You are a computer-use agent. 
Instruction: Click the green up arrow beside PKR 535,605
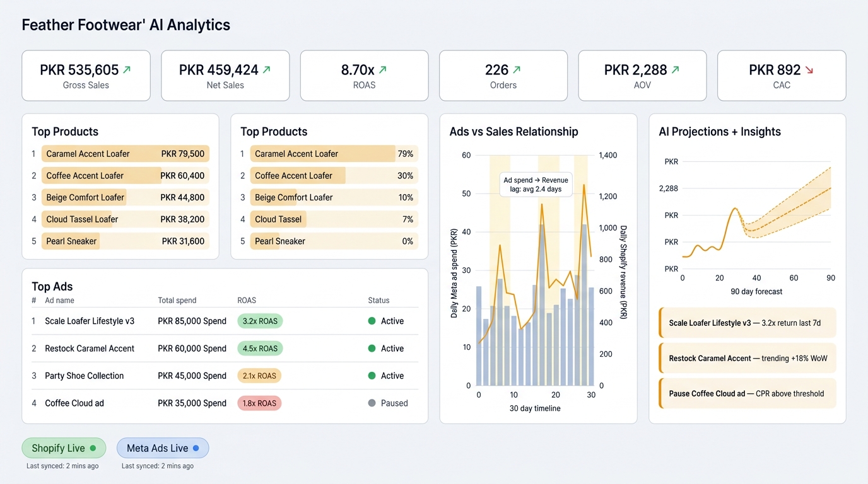click(127, 70)
